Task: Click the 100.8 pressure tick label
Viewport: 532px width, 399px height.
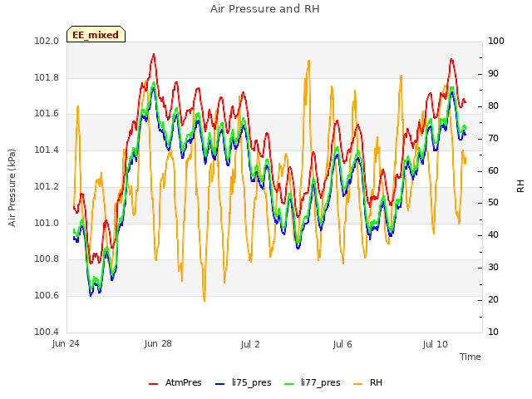Action: tap(47, 259)
